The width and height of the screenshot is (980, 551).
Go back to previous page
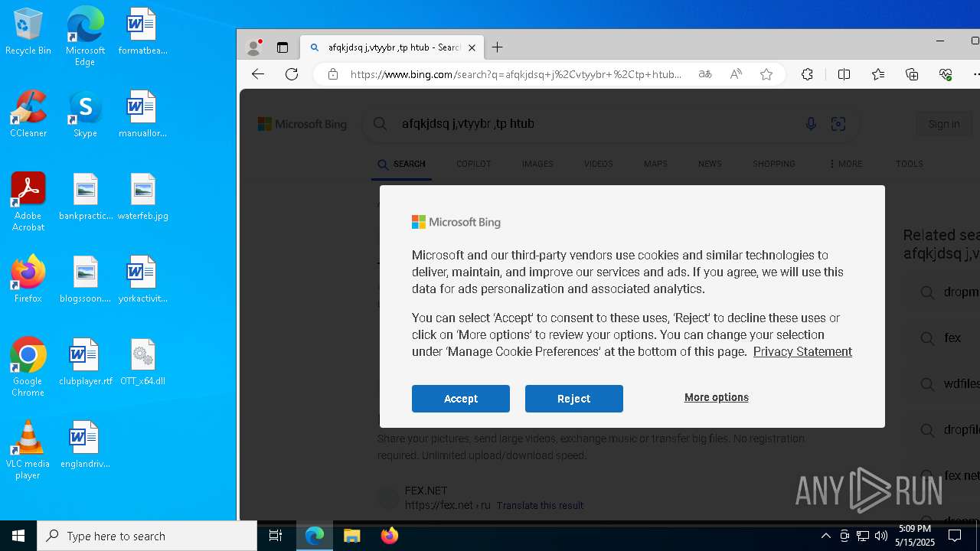[x=258, y=74]
